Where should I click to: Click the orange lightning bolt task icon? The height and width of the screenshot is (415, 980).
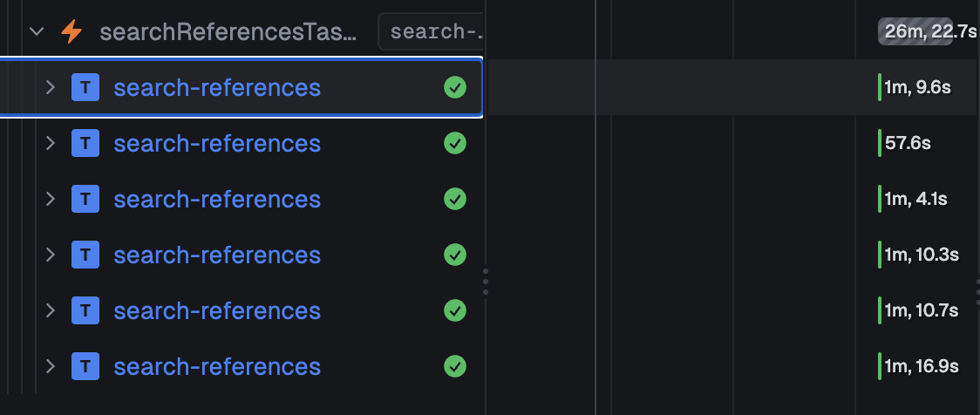(71, 32)
